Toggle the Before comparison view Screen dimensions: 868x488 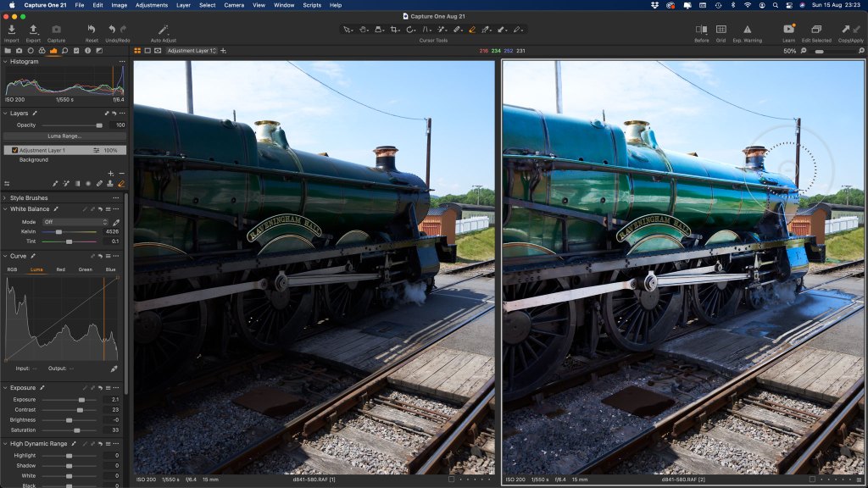tap(701, 30)
